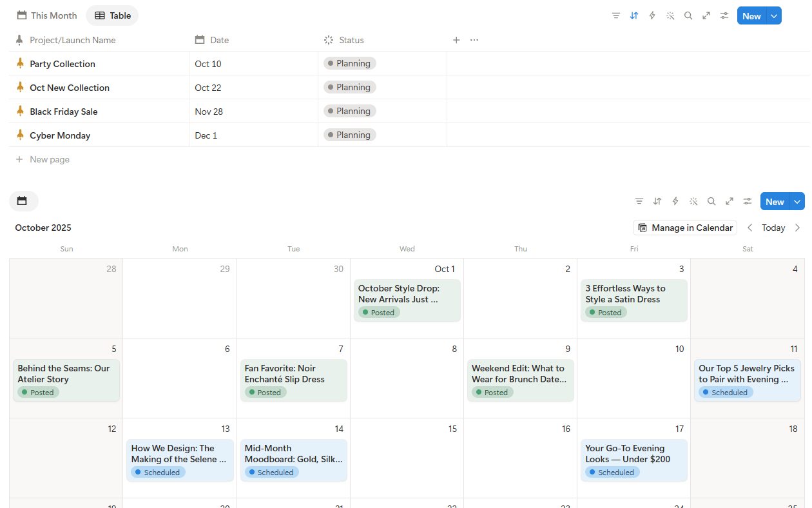
Task: Open Party Collection page
Action: tap(63, 64)
